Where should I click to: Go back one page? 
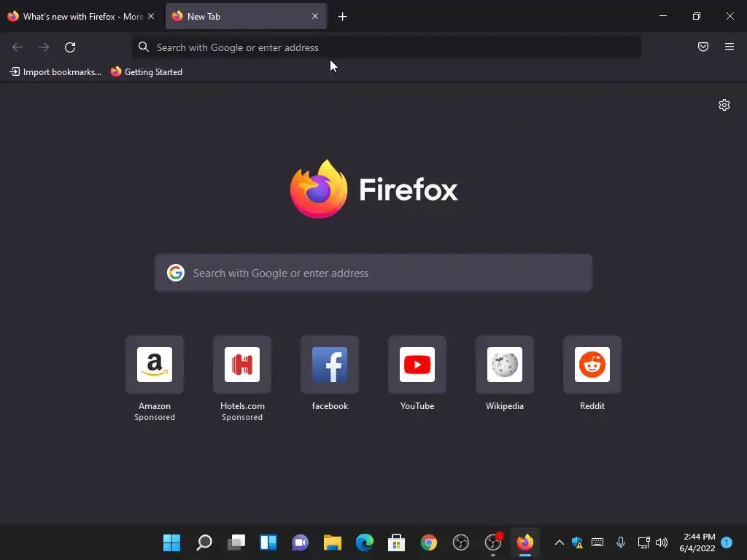click(18, 47)
